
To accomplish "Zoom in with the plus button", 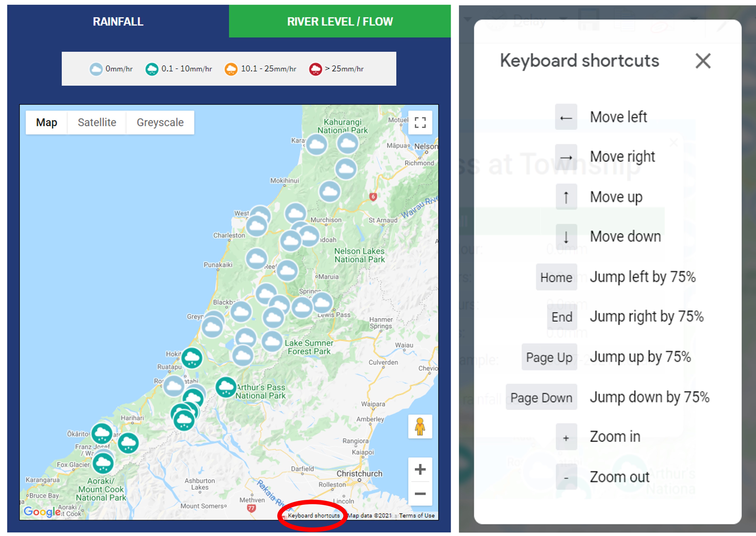I will point(420,469).
